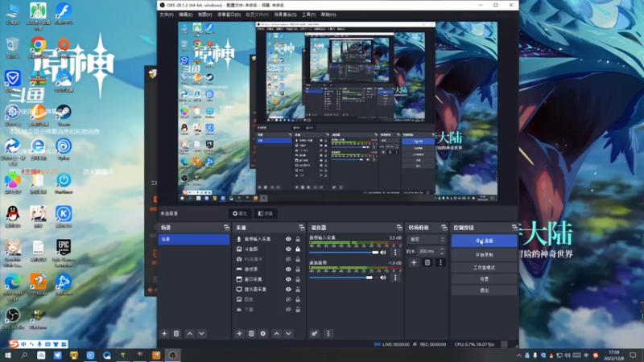
Task: Open the 文件(F) menu
Action: point(167,14)
